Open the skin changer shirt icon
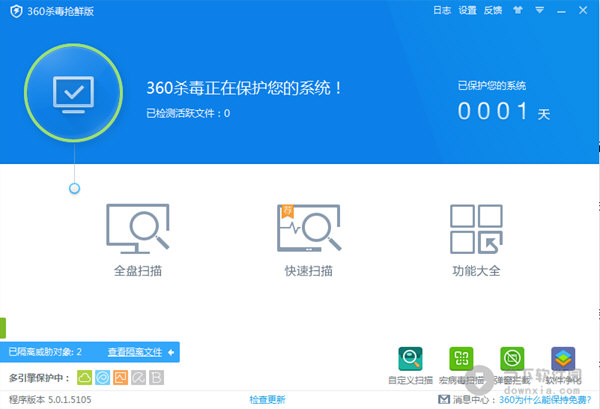This screenshot has height=409, width=600. point(518,10)
